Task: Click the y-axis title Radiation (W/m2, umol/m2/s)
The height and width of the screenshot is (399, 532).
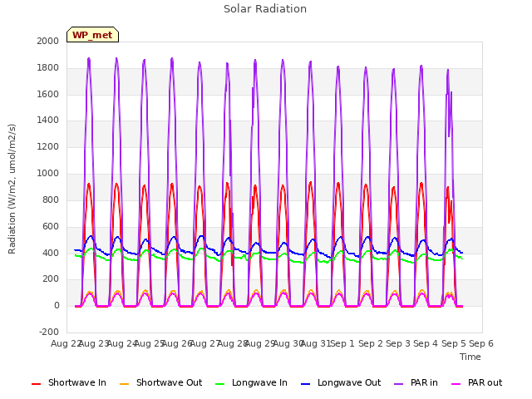Action: [x=12, y=189]
